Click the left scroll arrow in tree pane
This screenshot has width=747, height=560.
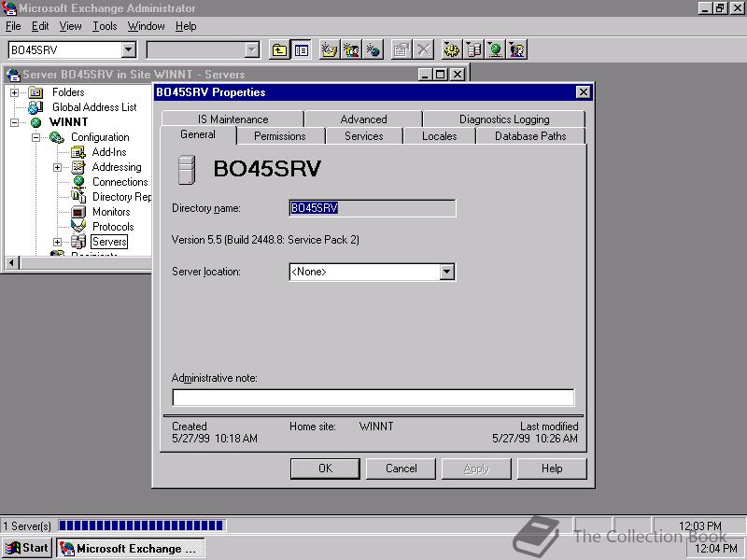[x=12, y=262]
